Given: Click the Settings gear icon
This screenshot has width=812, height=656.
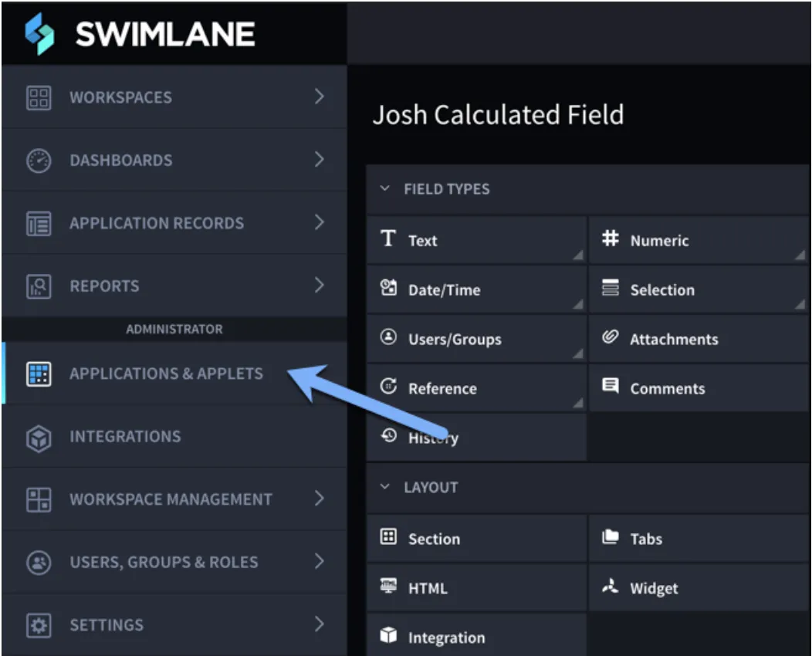Looking at the screenshot, I should pyautogui.click(x=39, y=625).
